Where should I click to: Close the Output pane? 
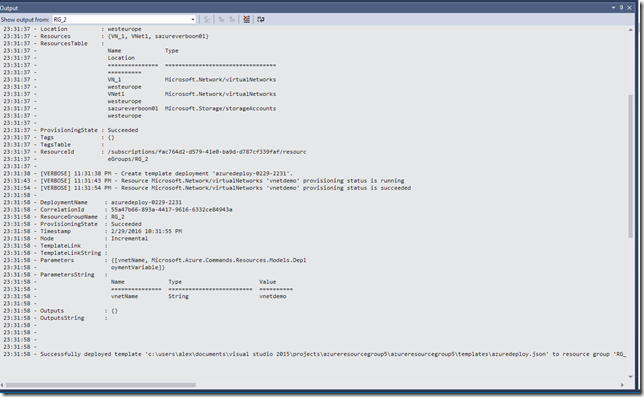[629, 7]
